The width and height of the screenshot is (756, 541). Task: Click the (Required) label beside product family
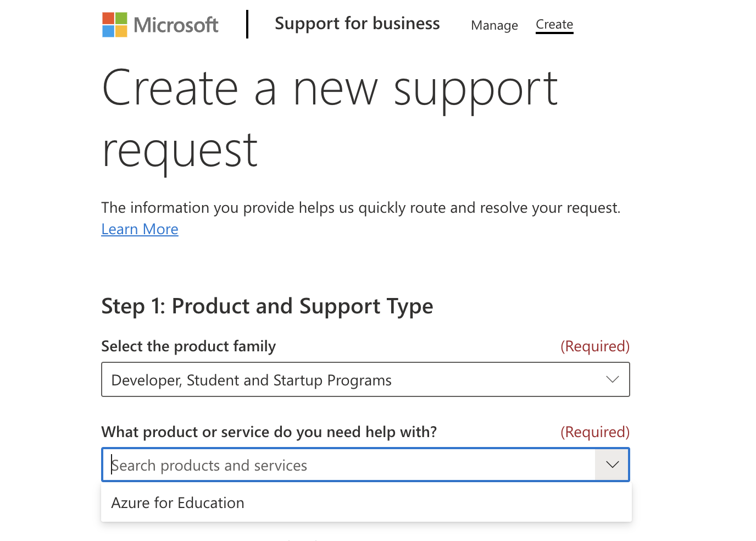coord(595,346)
